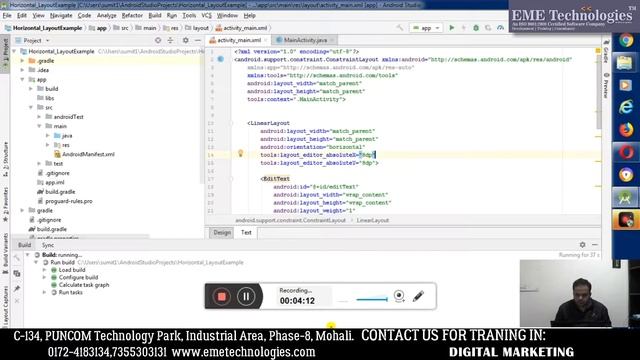Open the Tools menu
This screenshot has height=360, width=640.
pos(189,16)
